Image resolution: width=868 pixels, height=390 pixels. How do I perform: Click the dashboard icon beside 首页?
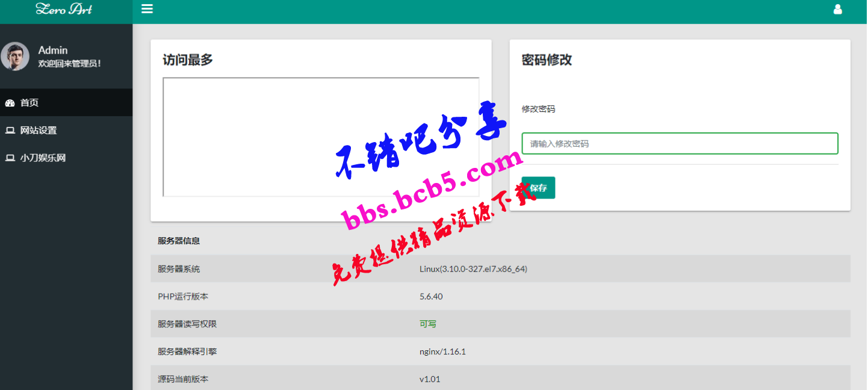click(x=10, y=103)
